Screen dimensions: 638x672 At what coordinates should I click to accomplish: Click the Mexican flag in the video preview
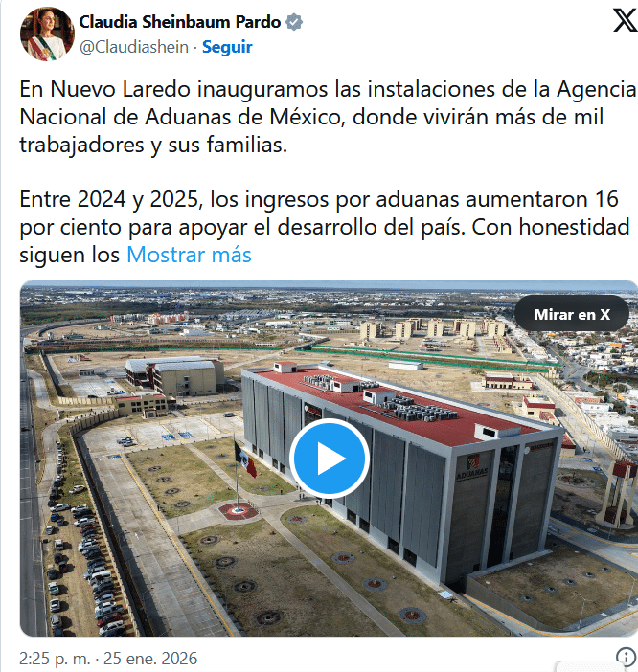click(x=245, y=459)
